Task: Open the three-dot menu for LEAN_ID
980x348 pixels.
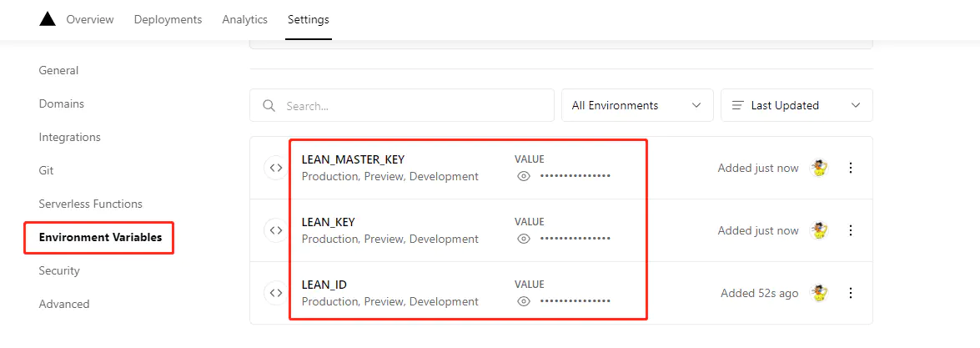Action: tap(850, 293)
